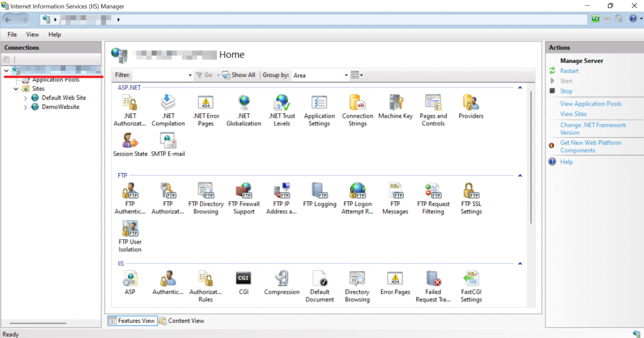Click Get New Web Platform Components

591,147
